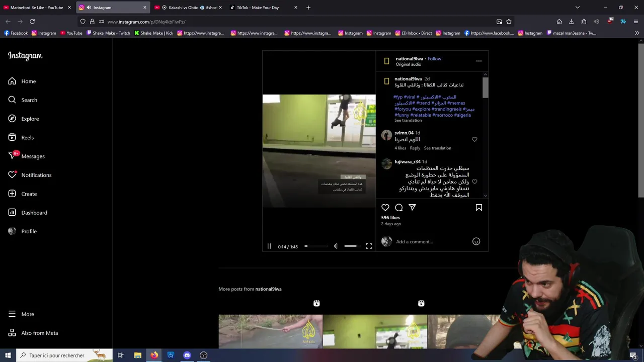Adjust the video volume slider
The height and width of the screenshot is (362, 644).
[x=352, y=246]
